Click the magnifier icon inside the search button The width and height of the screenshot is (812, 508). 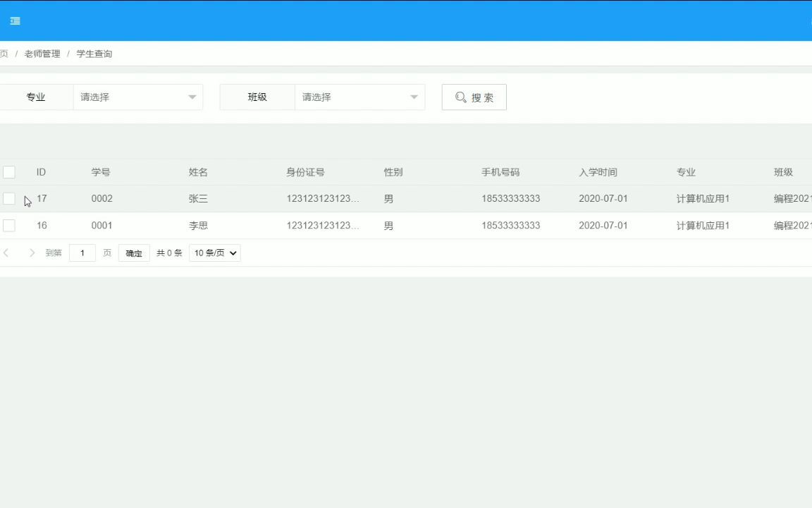coord(461,97)
